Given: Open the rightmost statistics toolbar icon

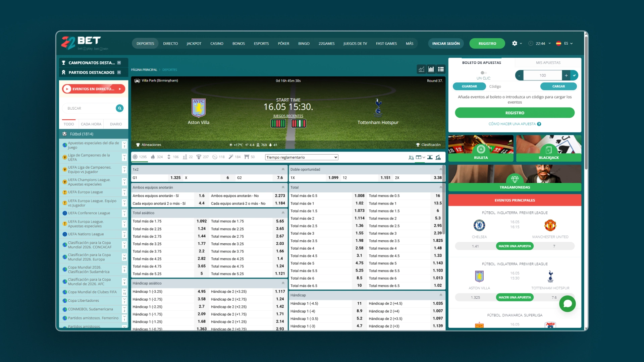Looking at the screenshot, I should click(x=438, y=158).
